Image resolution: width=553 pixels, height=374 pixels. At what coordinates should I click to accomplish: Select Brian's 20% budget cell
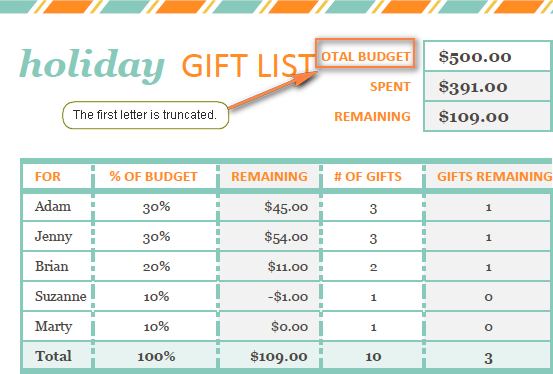(155, 266)
